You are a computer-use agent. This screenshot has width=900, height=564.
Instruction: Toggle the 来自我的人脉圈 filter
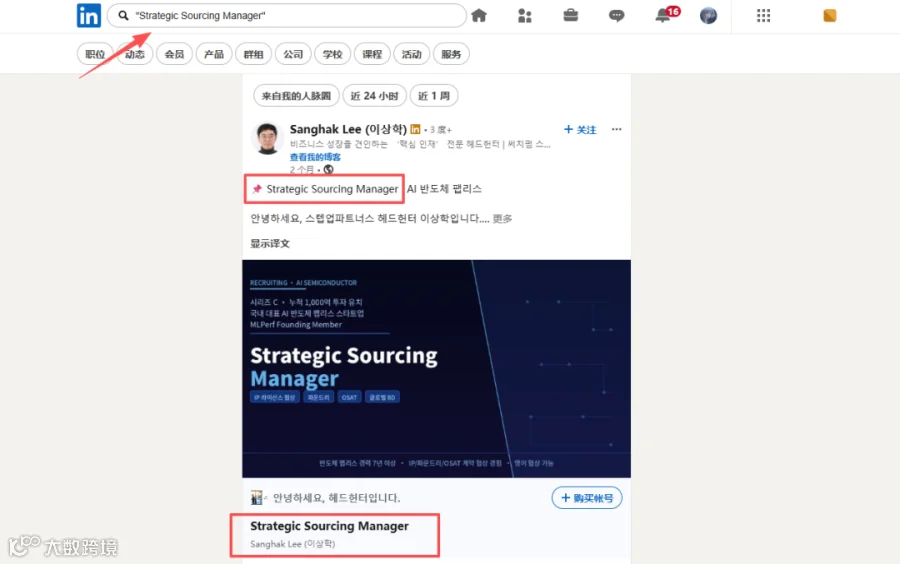296,96
